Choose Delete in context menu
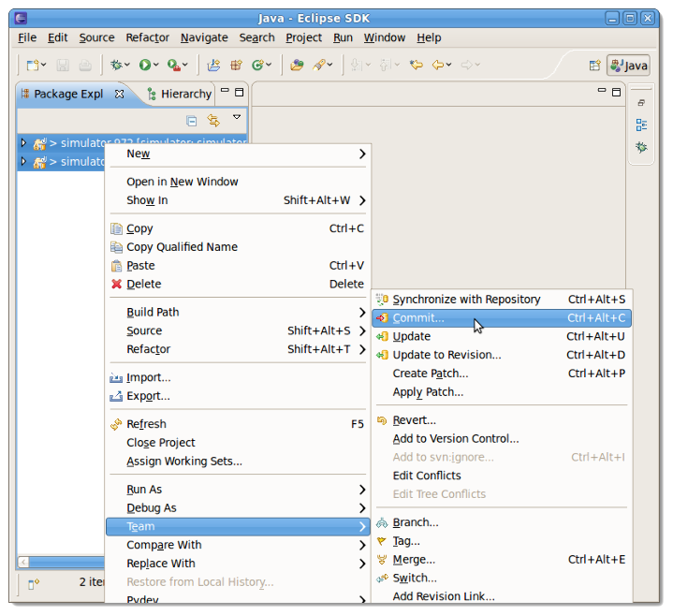The width and height of the screenshot is (673, 616). (238, 285)
